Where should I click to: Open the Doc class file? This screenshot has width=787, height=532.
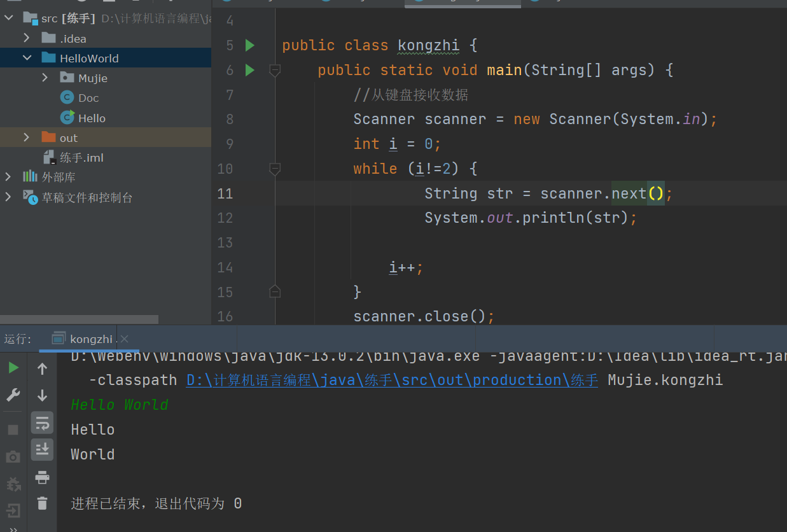tap(88, 98)
